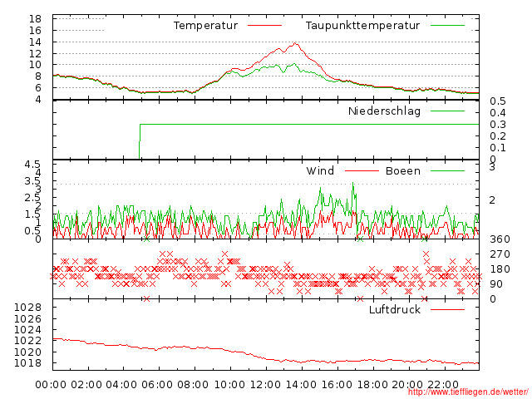Screen dimensions: 532x399
Task: Click the 360 wind direction axis value
Action: coord(500,239)
